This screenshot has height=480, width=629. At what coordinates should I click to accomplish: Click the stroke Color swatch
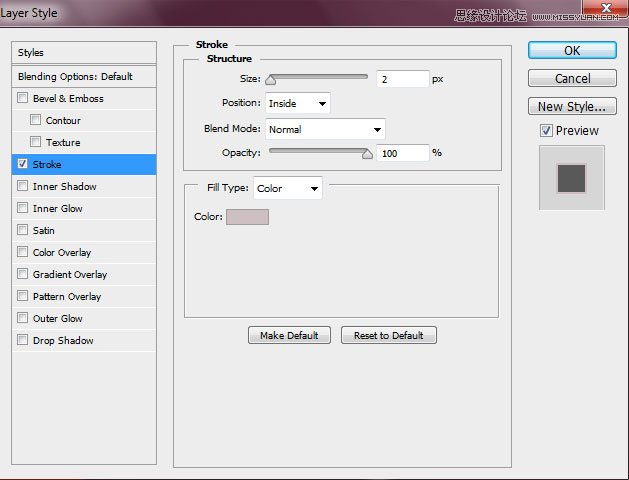[248, 217]
